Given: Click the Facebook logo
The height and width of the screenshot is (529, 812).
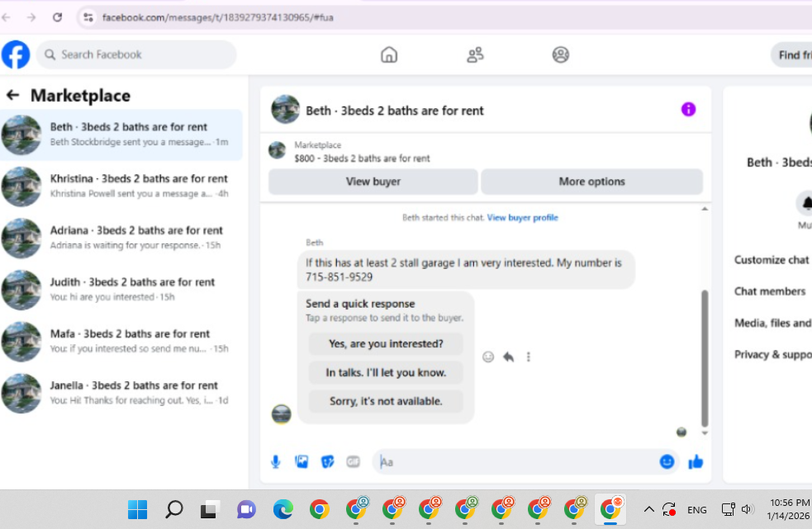Looking at the screenshot, I should tap(16, 54).
